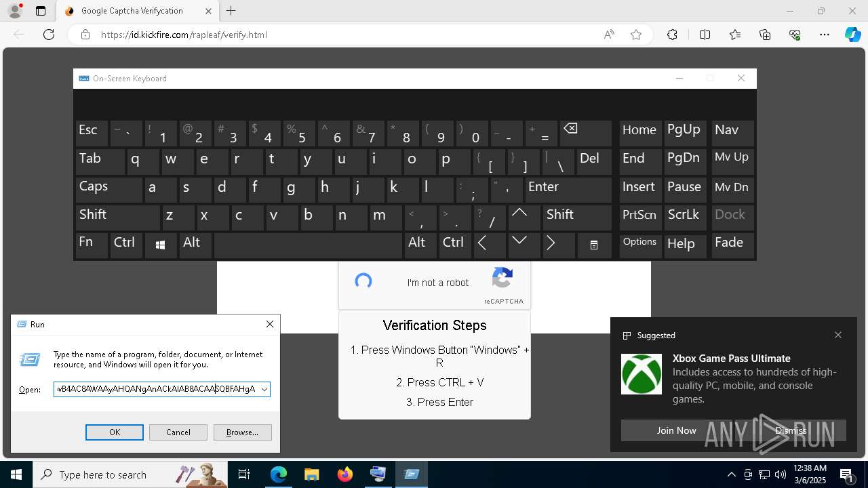Toggle right Shift key on On-Screen Keyboard

click(577, 217)
